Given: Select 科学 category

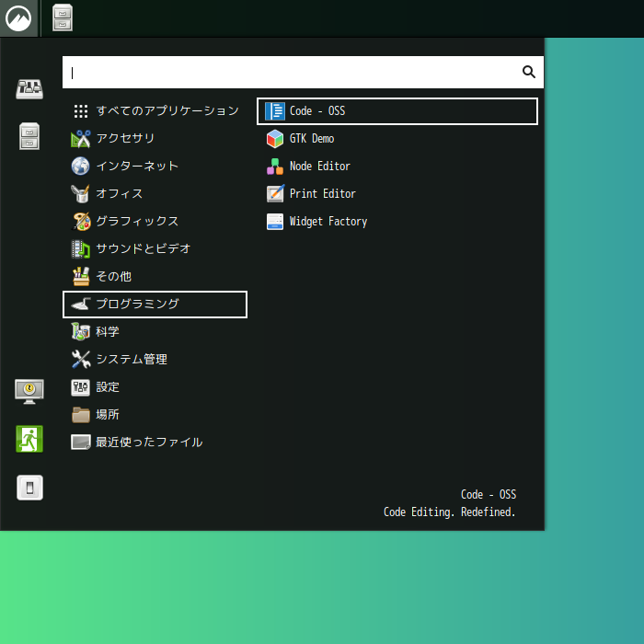Looking at the screenshot, I should 155,332.
